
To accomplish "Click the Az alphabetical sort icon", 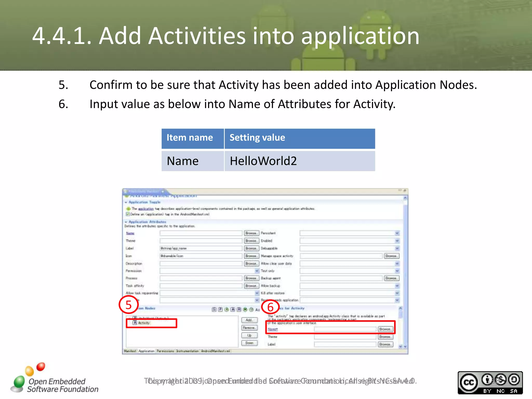I will [257, 310].
